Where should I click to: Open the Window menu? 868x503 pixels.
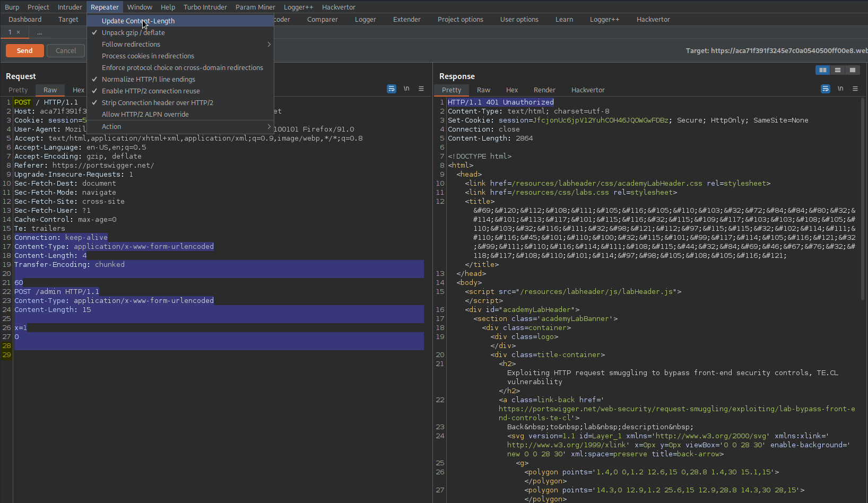click(140, 7)
